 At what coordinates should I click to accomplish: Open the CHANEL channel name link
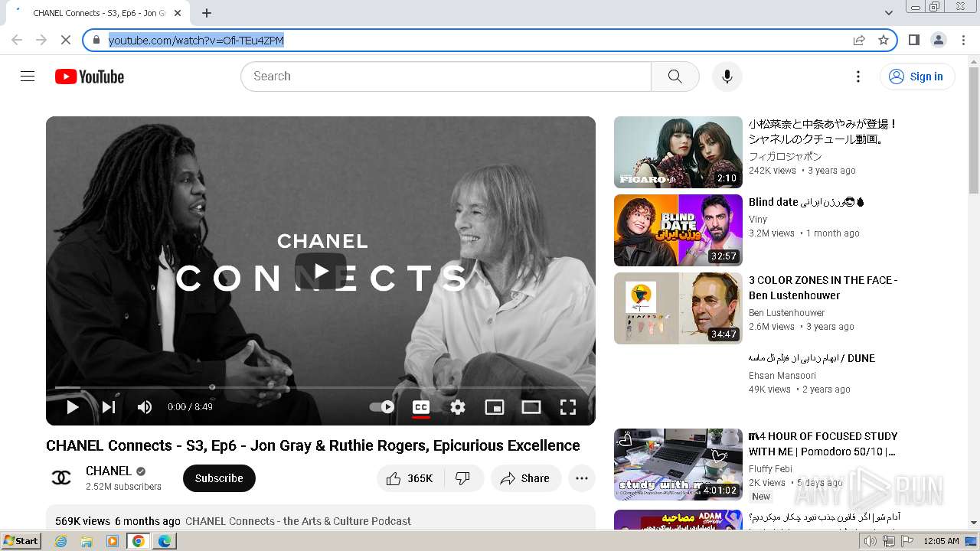pos(109,471)
